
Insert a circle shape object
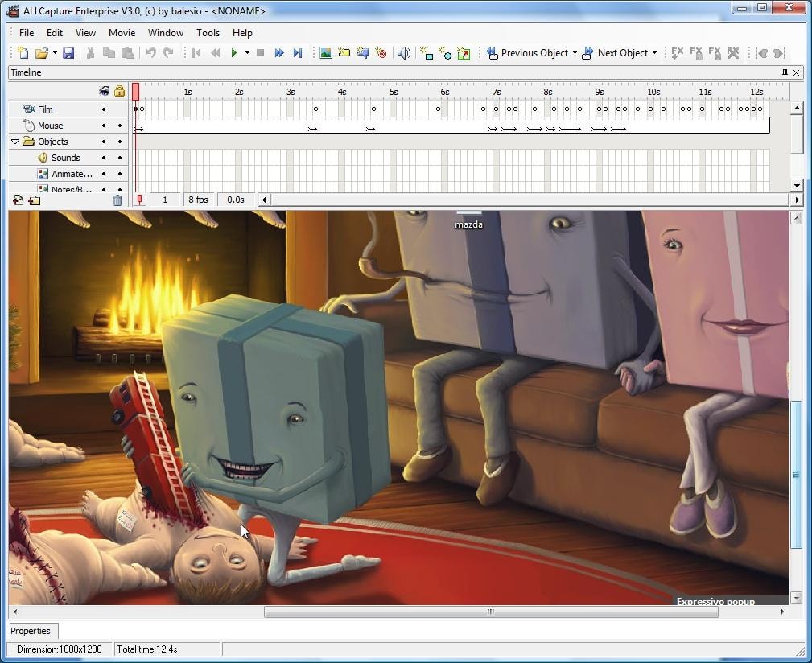[x=445, y=53]
